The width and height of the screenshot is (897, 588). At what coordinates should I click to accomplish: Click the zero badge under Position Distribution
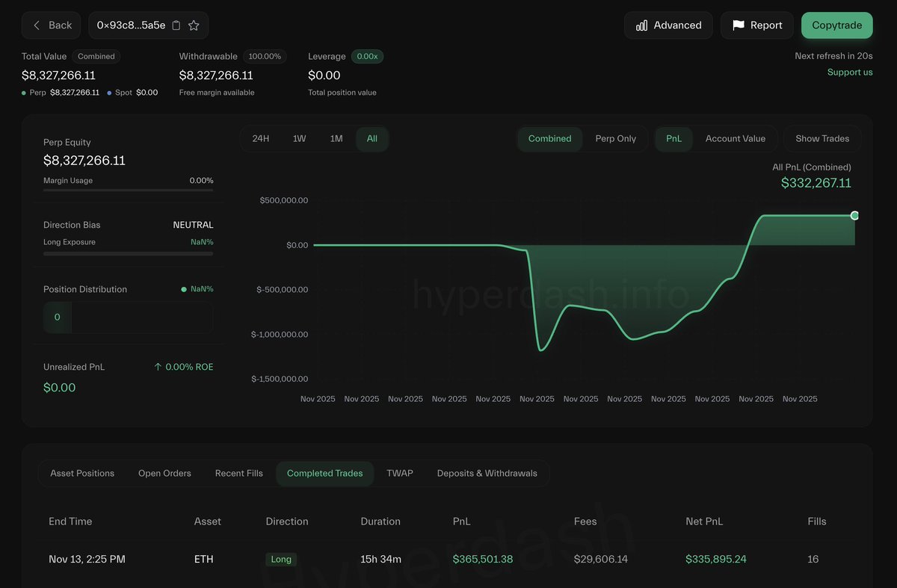(57, 317)
